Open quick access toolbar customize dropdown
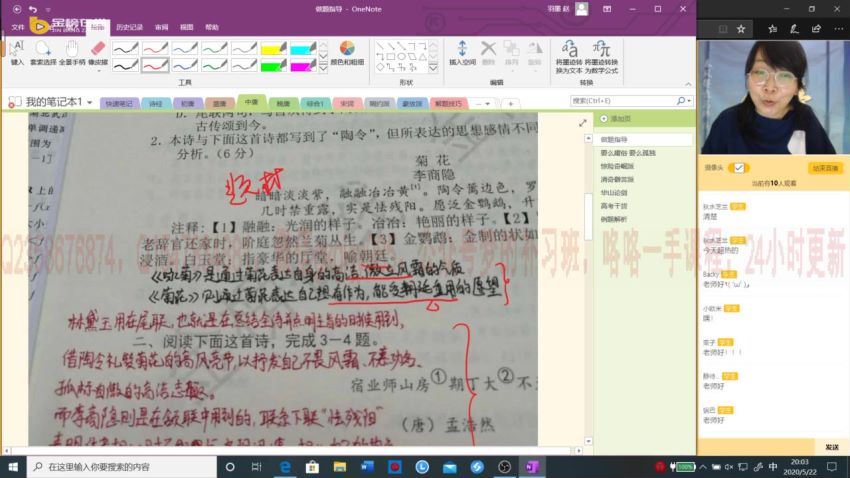850x478 pixels. [48, 9]
